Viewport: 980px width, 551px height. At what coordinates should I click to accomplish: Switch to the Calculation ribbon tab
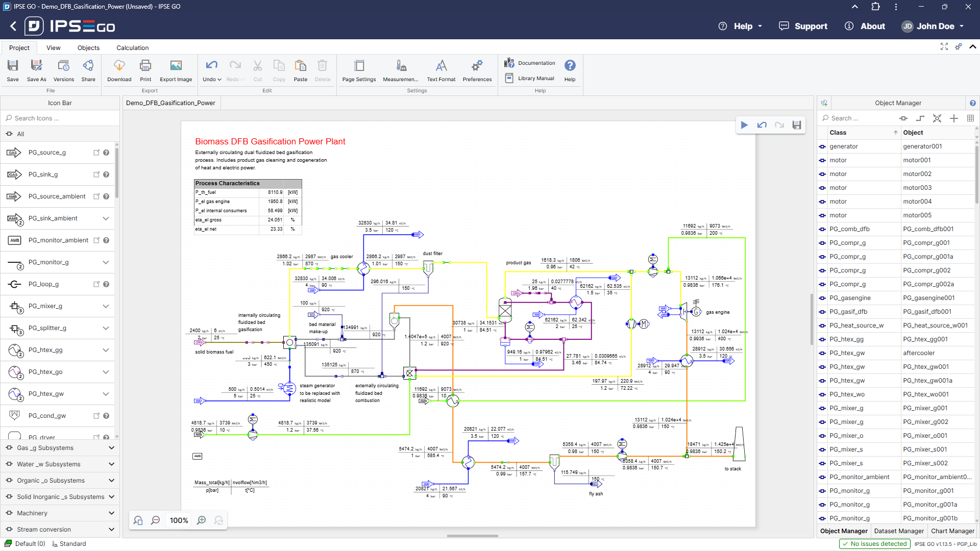132,48
